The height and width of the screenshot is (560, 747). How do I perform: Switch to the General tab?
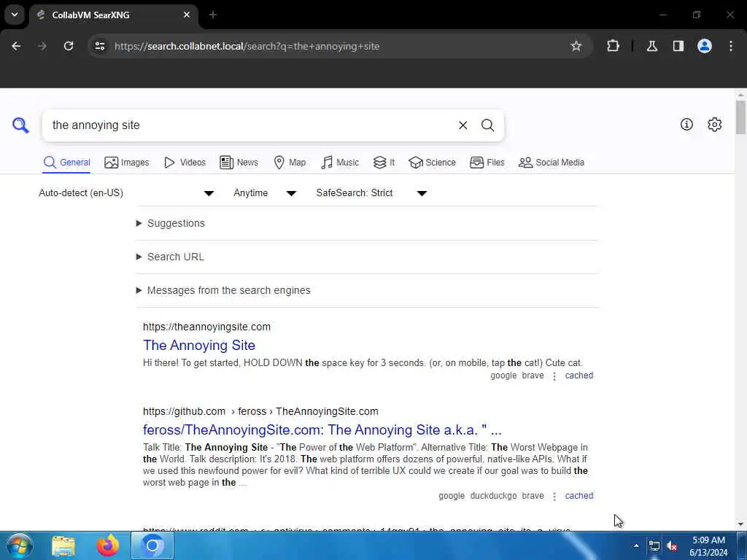[x=66, y=163]
